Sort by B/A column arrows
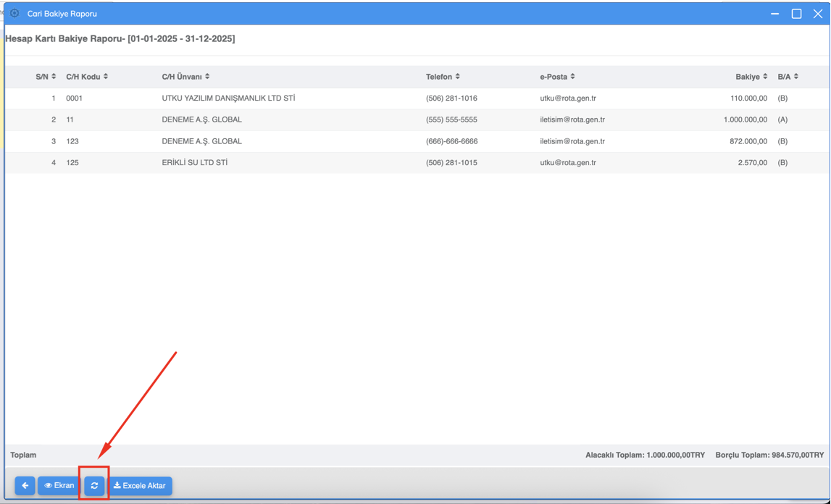 [796, 77]
